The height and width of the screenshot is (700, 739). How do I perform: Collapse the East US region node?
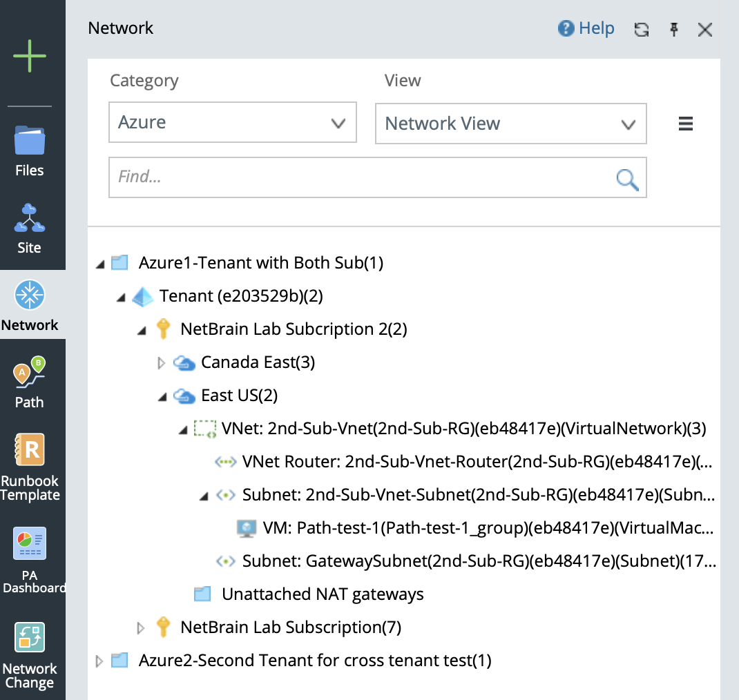tap(162, 396)
